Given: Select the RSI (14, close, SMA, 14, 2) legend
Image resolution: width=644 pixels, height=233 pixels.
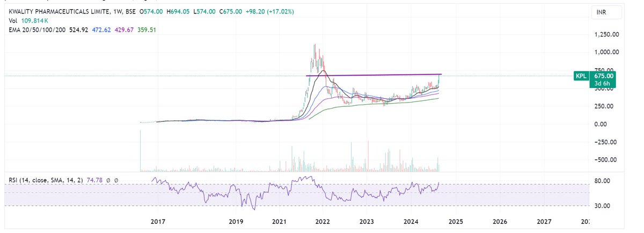Looking at the screenshot, I should point(45,180).
